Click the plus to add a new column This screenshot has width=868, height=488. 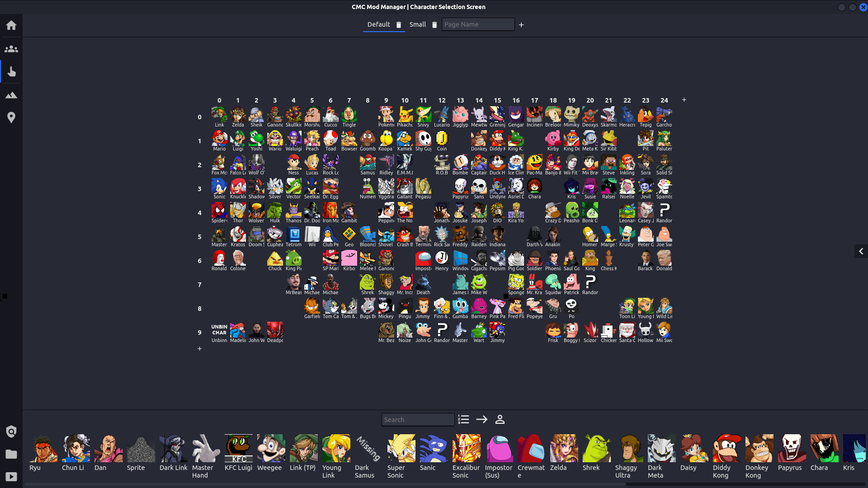[684, 100]
